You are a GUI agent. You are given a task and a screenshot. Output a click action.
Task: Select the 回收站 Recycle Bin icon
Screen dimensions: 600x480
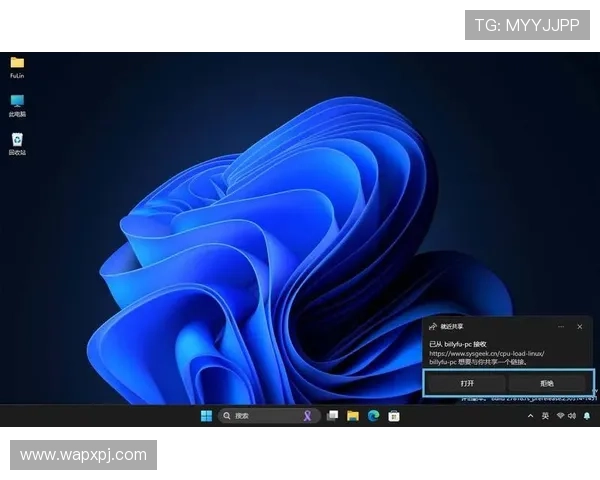point(17,141)
